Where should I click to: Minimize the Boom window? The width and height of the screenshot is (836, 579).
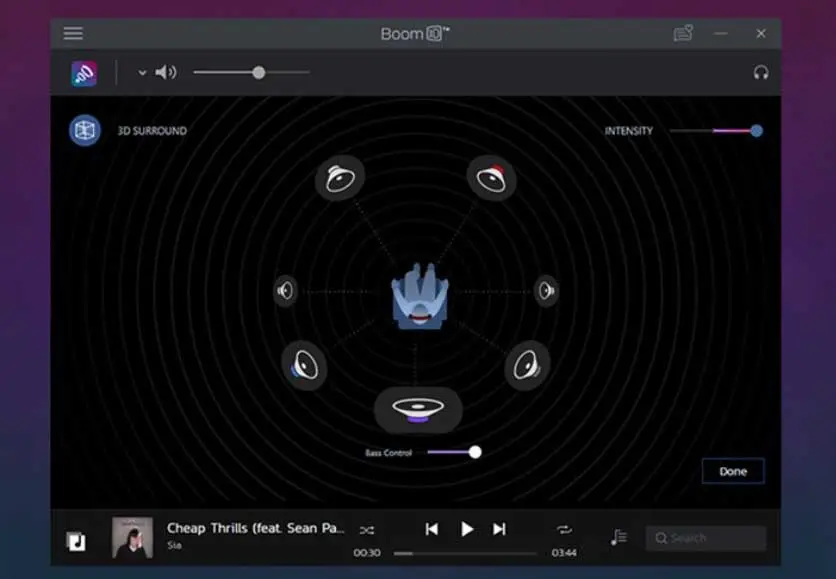click(721, 33)
